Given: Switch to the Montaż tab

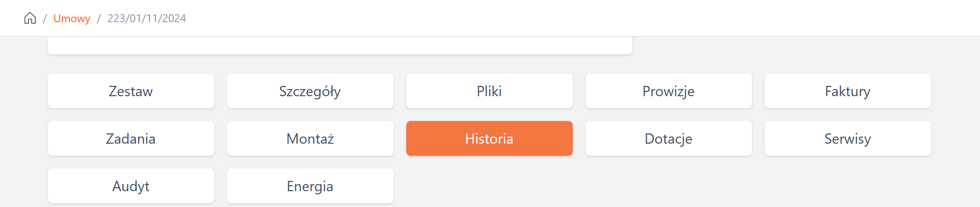Looking at the screenshot, I should [x=310, y=139].
